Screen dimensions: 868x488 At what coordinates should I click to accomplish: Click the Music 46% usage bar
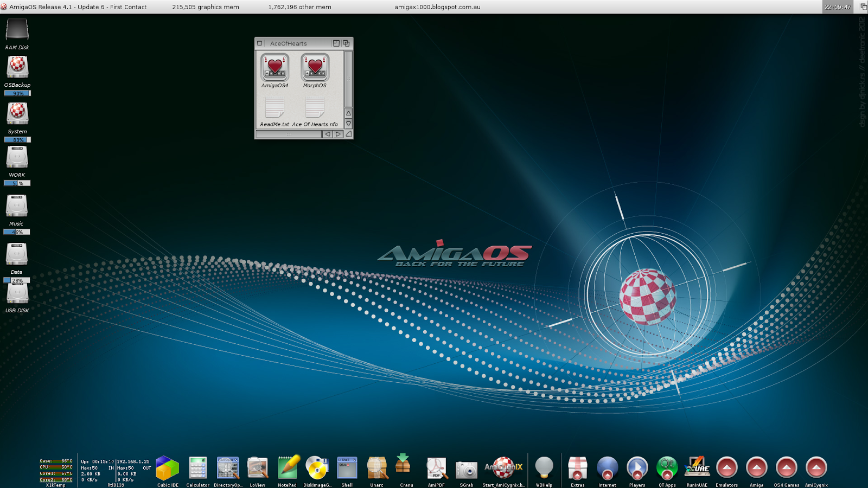click(17, 232)
